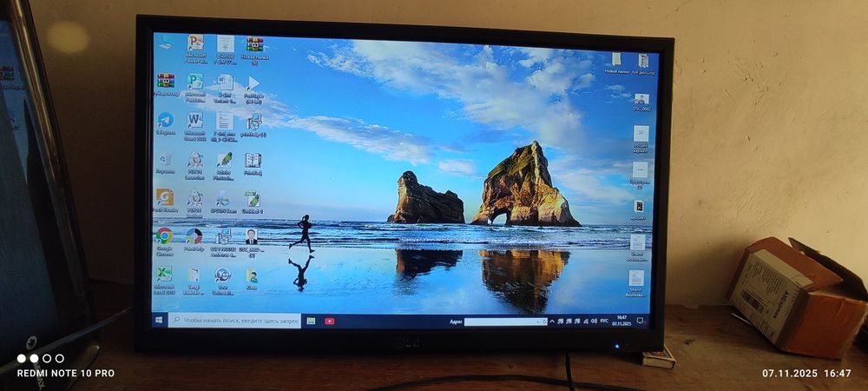Click the taskbar search box
The height and width of the screenshot is (391, 868).
(x=234, y=321)
